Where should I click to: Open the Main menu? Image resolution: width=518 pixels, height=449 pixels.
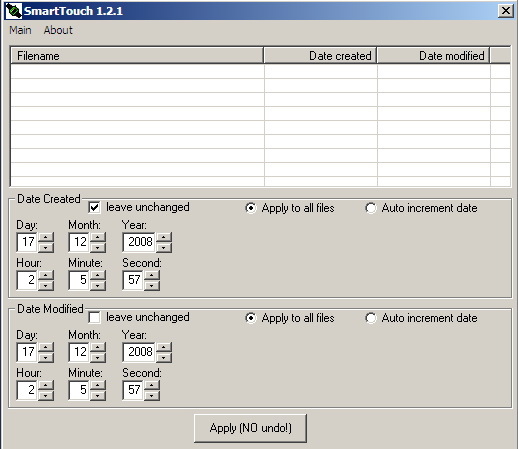tap(20, 30)
